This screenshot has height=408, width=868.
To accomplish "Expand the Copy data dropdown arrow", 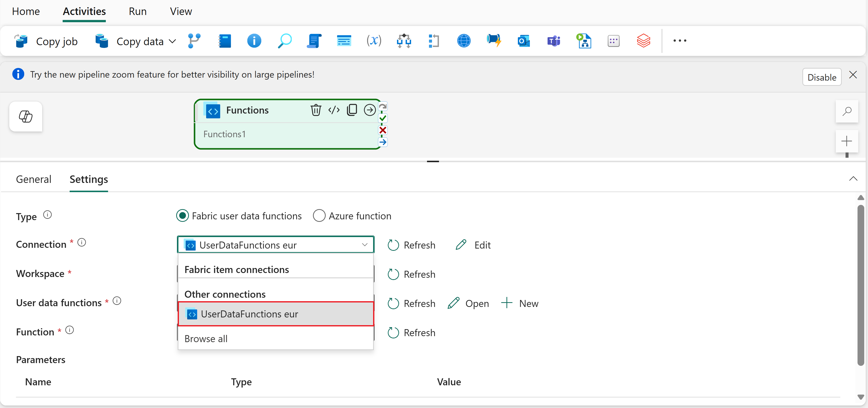I will [172, 41].
